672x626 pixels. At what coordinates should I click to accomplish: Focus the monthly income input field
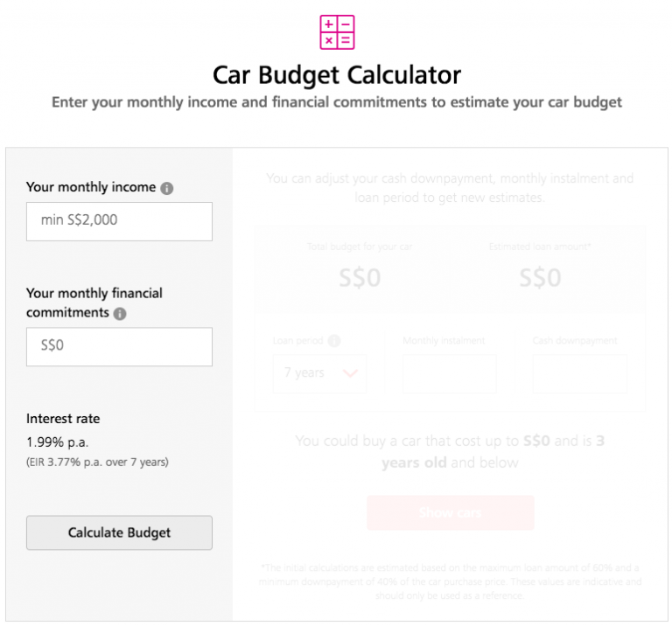pos(119,221)
